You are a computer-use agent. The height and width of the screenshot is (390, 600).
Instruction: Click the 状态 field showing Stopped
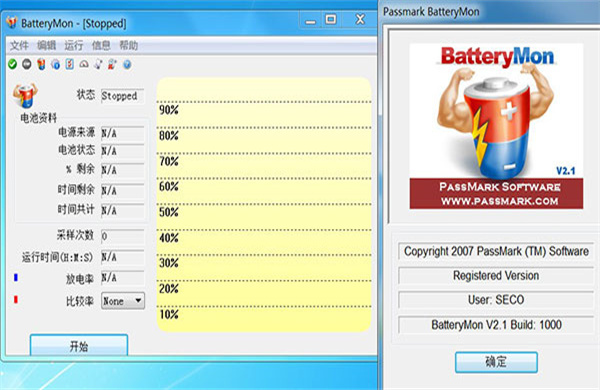point(123,96)
